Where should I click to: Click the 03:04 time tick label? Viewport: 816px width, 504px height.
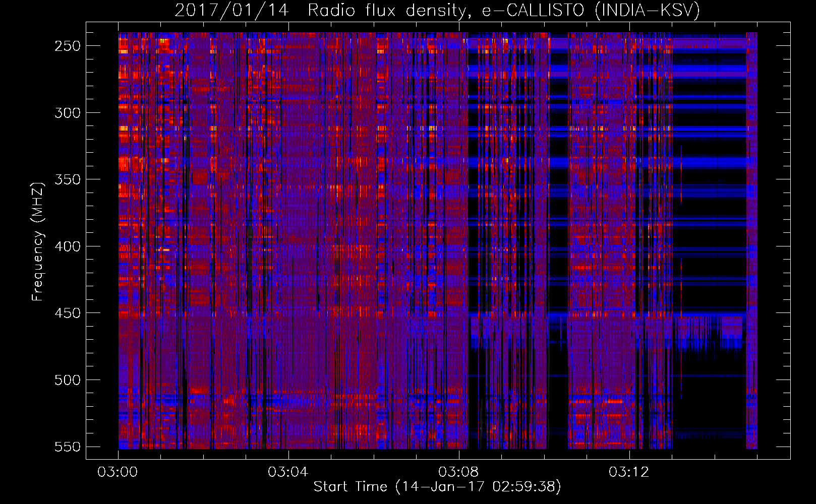[288, 472]
